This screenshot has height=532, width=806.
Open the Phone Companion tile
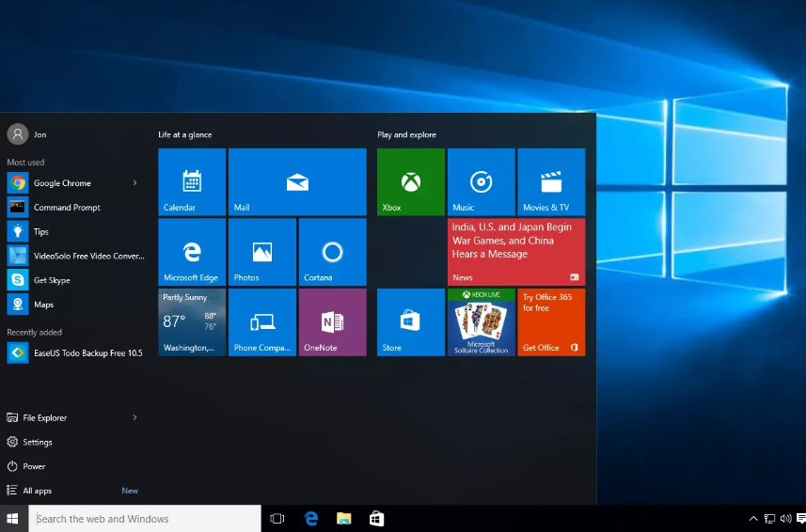coord(262,322)
